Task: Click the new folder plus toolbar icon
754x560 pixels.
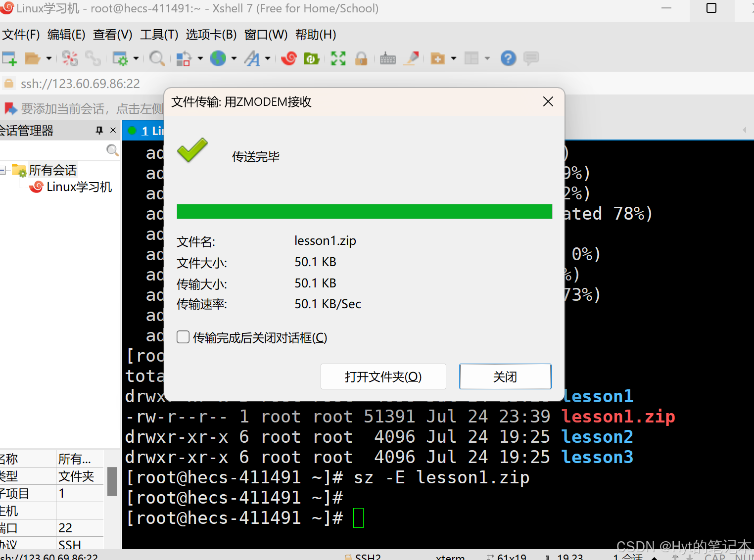Action: point(438,58)
